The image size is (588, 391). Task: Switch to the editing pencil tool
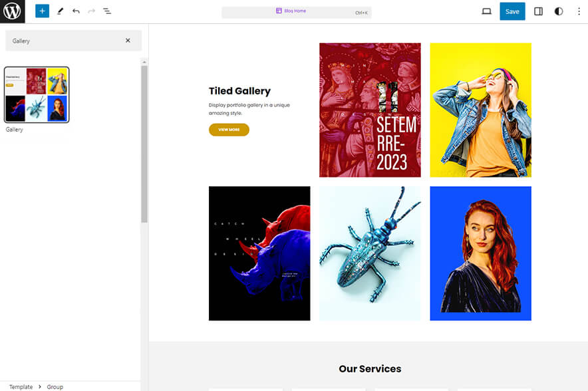60,11
